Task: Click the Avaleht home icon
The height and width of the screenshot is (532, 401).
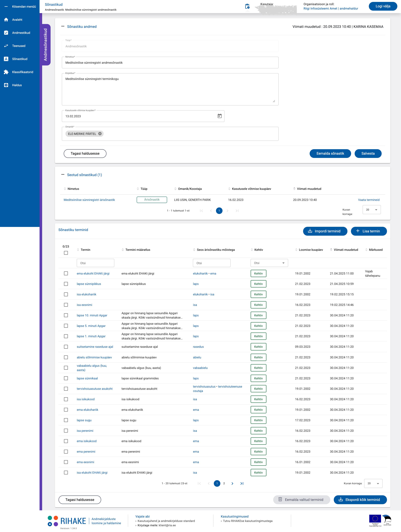Action: (x=6, y=20)
